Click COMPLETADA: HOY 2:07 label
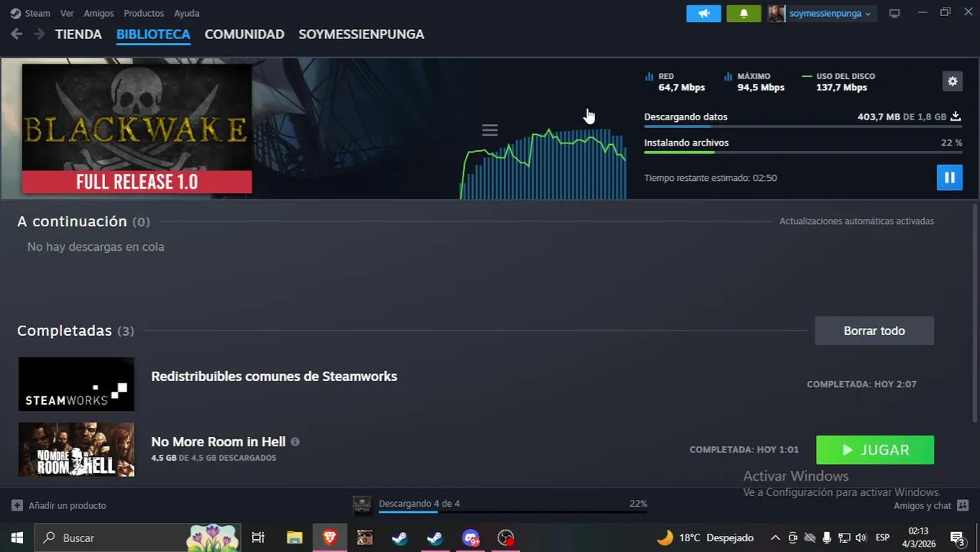Image resolution: width=980 pixels, height=552 pixels. 861,384
